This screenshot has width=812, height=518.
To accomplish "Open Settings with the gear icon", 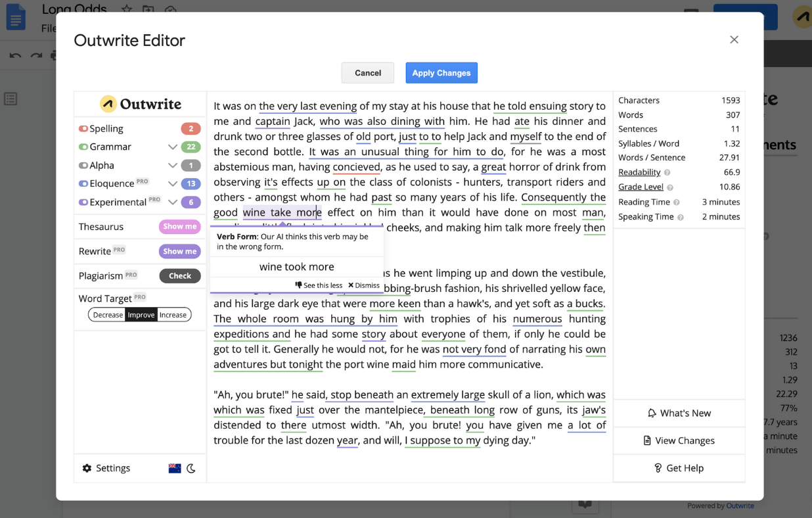I will tap(87, 468).
